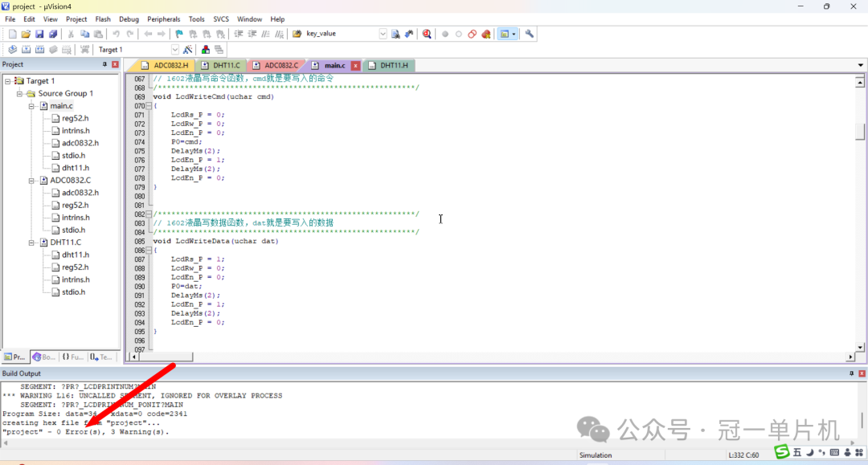This screenshot has width=868, height=465.
Task: Collapse the ADC0832.C tree node
Action: [x=31, y=180]
